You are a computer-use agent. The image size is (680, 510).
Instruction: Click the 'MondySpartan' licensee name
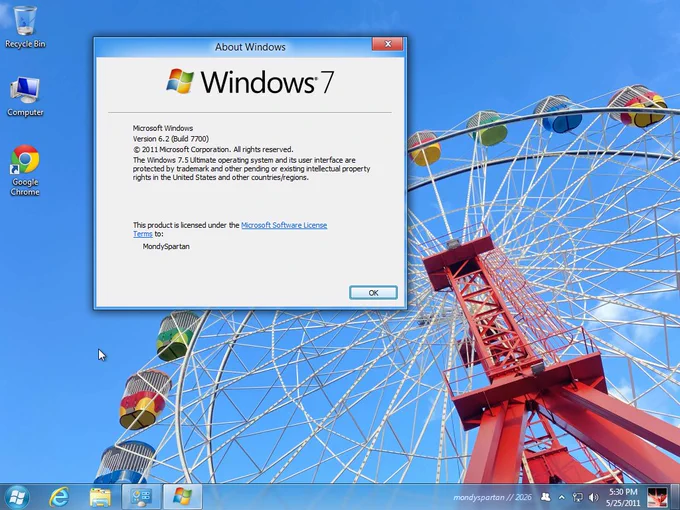(166, 246)
